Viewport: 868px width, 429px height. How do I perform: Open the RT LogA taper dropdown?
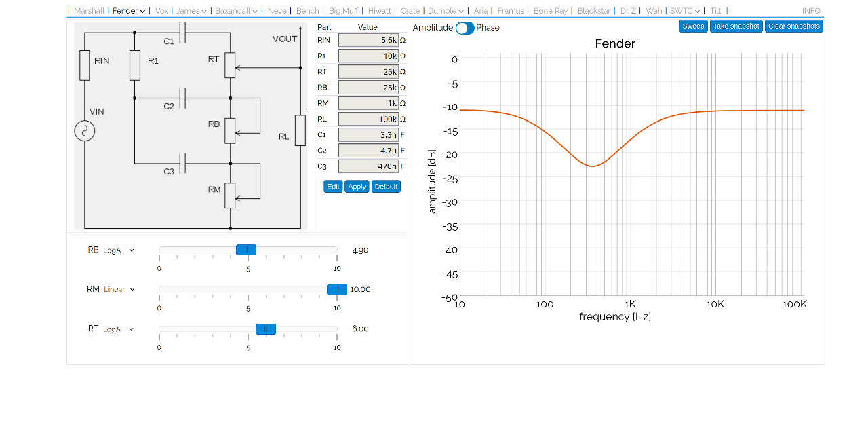[119, 329]
